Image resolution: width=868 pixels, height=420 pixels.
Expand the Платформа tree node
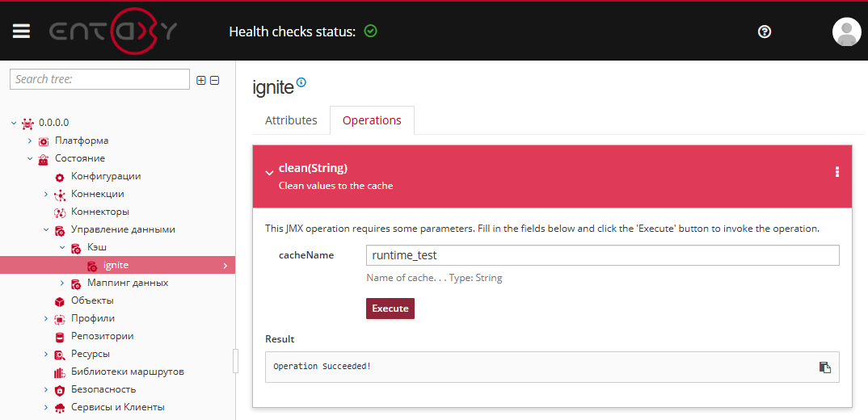coord(30,141)
